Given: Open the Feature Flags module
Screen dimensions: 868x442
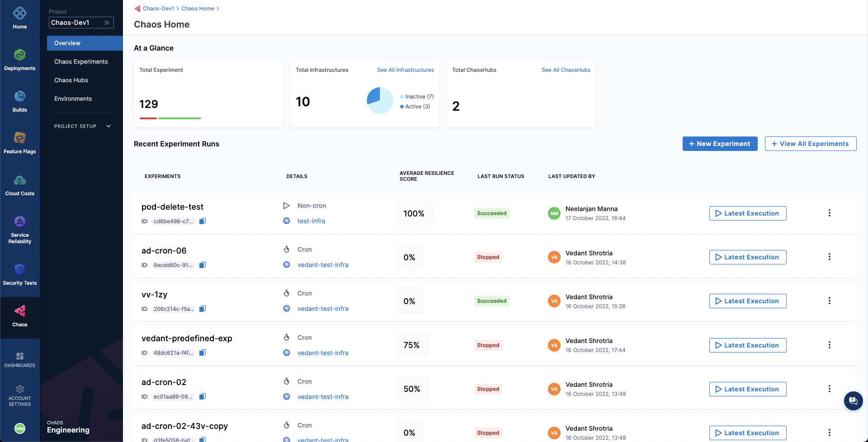Looking at the screenshot, I should tap(19, 143).
